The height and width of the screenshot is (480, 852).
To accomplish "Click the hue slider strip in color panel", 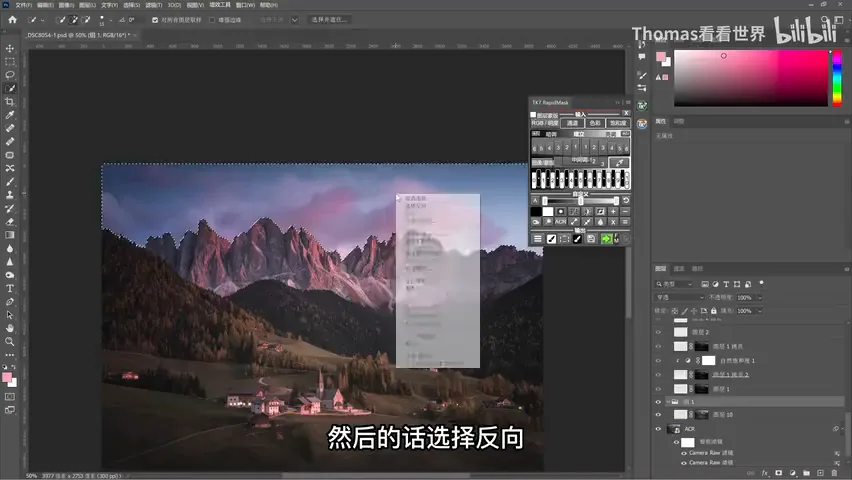I will 837,78.
